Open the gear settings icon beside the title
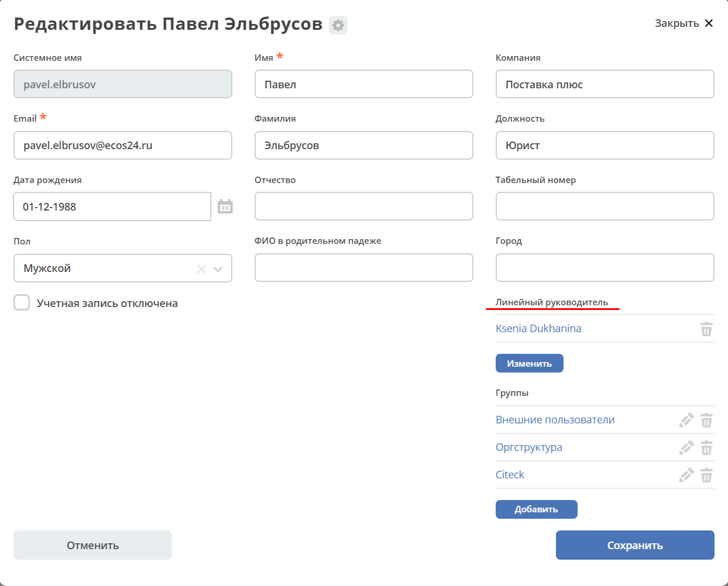The width and height of the screenshot is (728, 586). tap(338, 25)
